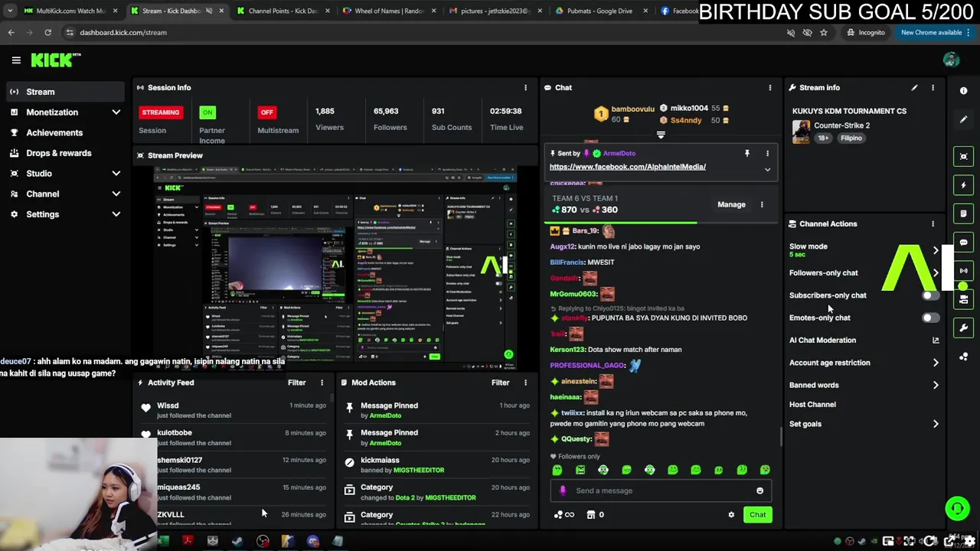Collapse the top gifters leaderboard chevron
Screen dimensions: 980x551
(x=661, y=135)
